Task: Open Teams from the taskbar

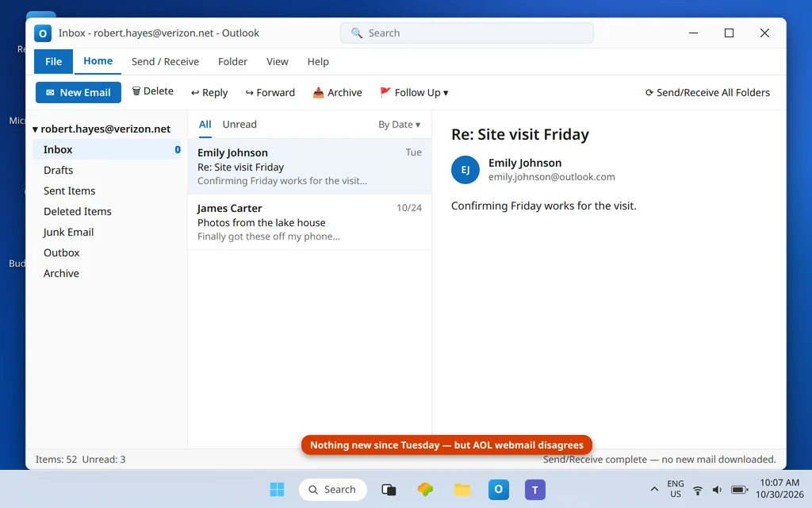Action: click(535, 489)
